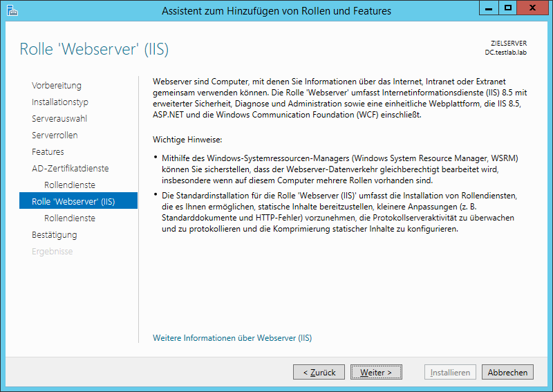Image resolution: width=553 pixels, height=392 pixels.
Task: Click the Rolle 'Webserver' (IIS) page title
Action: (94, 49)
